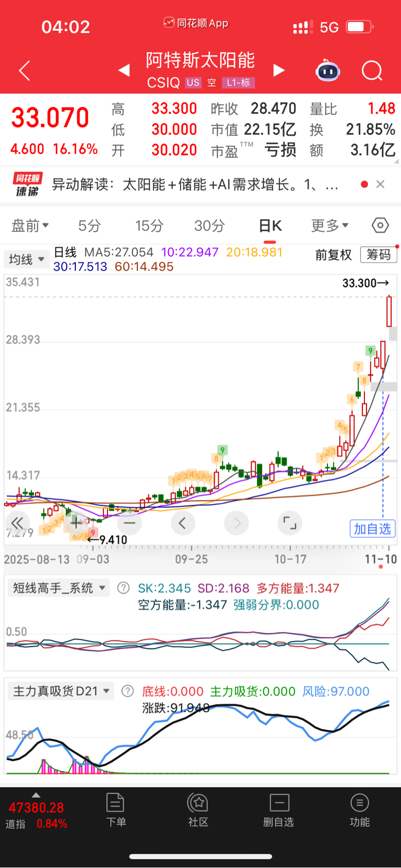Tap the MA5:27.054 label
Image resolution: width=401 pixels, height=868 pixels.
[119, 253]
